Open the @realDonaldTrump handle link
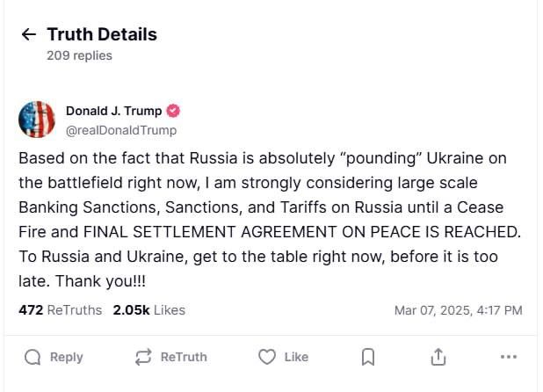The image size is (543, 392). coord(121,130)
